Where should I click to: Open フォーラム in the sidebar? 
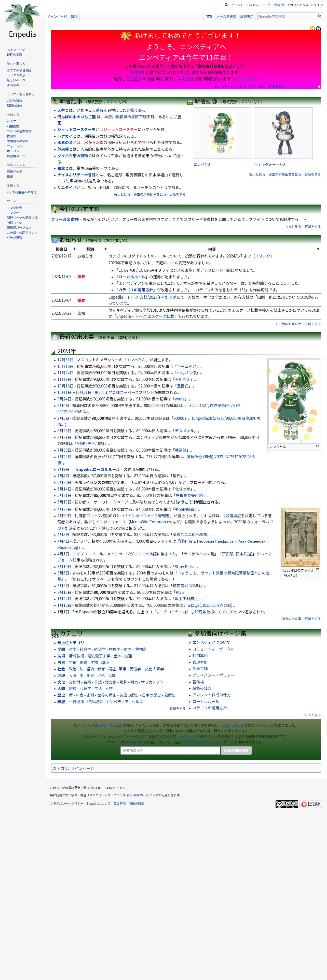click(x=15, y=146)
